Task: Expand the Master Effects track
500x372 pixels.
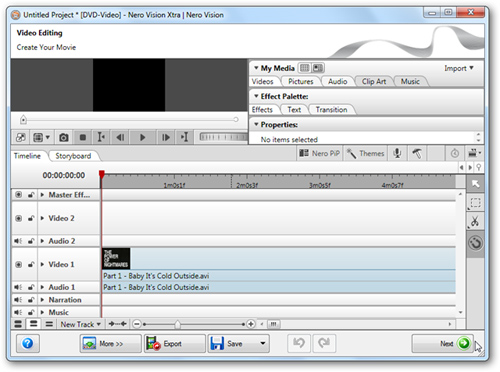Action: [42, 195]
